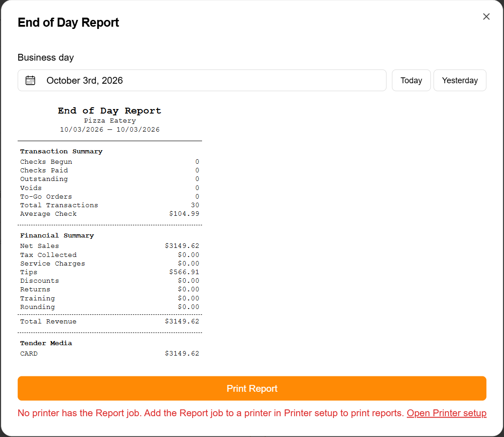Screen dimensions: 504x437
Task: Click the Outstanding row label
Action: click(x=44, y=179)
